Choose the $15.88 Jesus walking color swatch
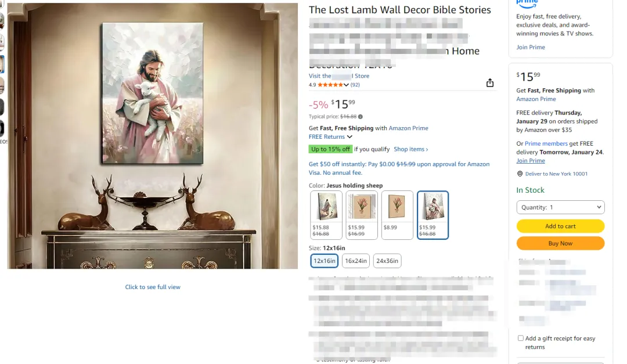Image resolution: width=627 pixels, height=364 pixels. pos(326,215)
